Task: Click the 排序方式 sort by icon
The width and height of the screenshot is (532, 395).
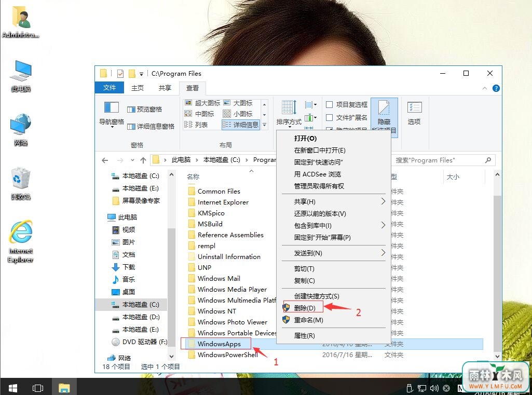Action: click(x=289, y=114)
